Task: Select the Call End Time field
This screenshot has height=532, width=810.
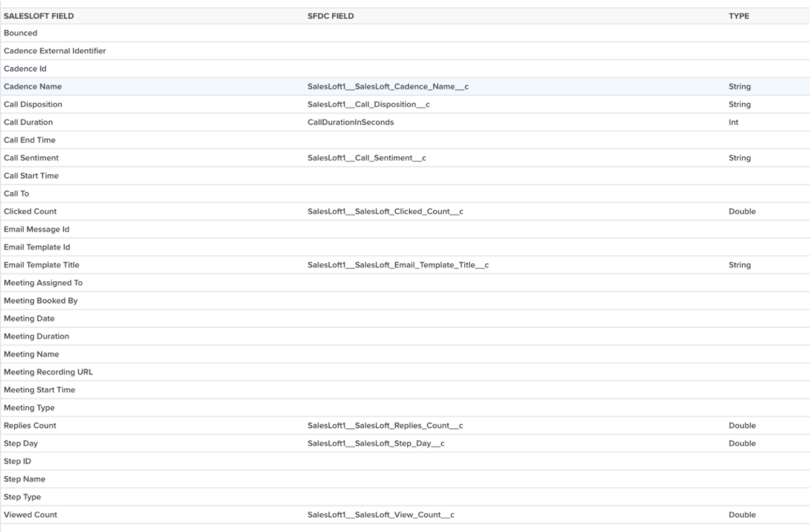Action: click(x=29, y=140)
